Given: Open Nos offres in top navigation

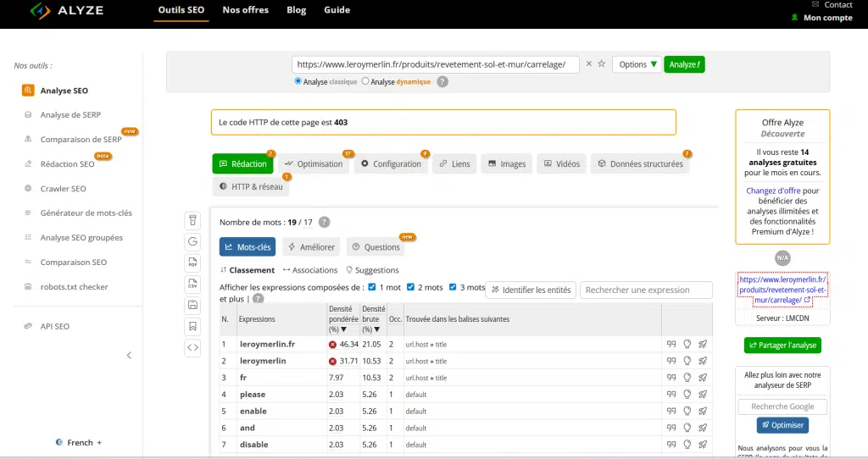Looking at the screenshot, I should [245, 10].
